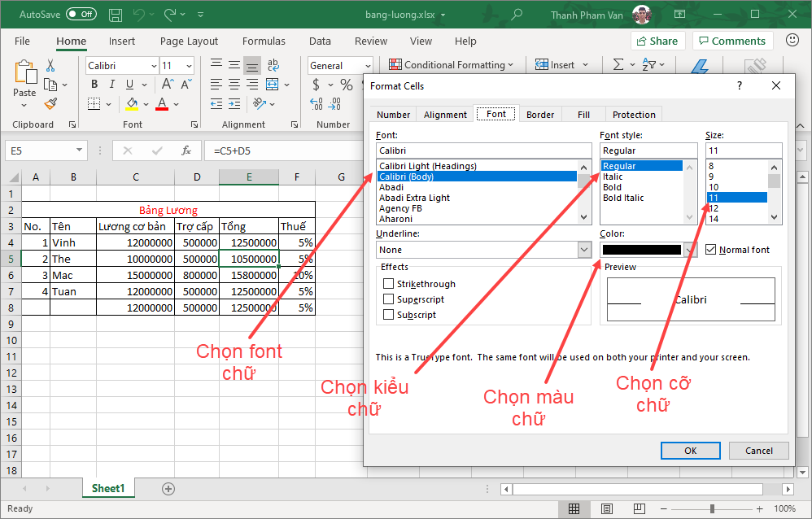Click the Increase Font Size icon

point(168,85)
